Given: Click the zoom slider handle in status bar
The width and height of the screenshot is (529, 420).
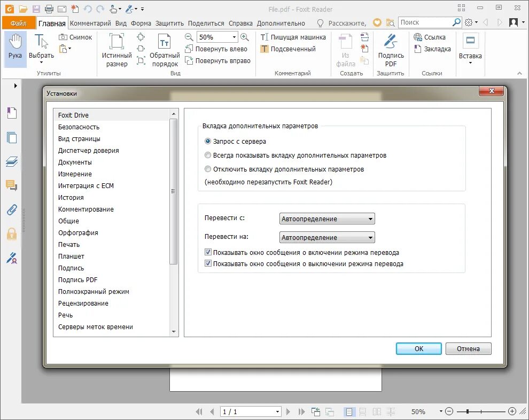Looking at the screenshot, I should 467,411.
